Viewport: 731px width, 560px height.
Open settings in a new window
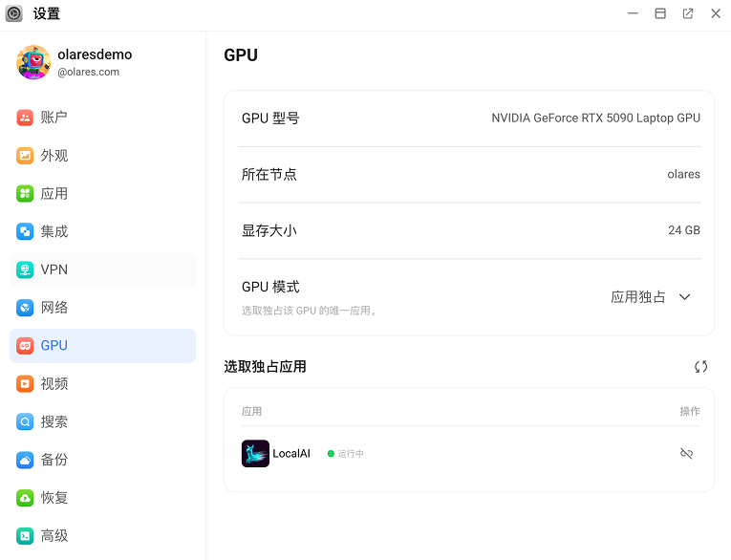(688, 13)
